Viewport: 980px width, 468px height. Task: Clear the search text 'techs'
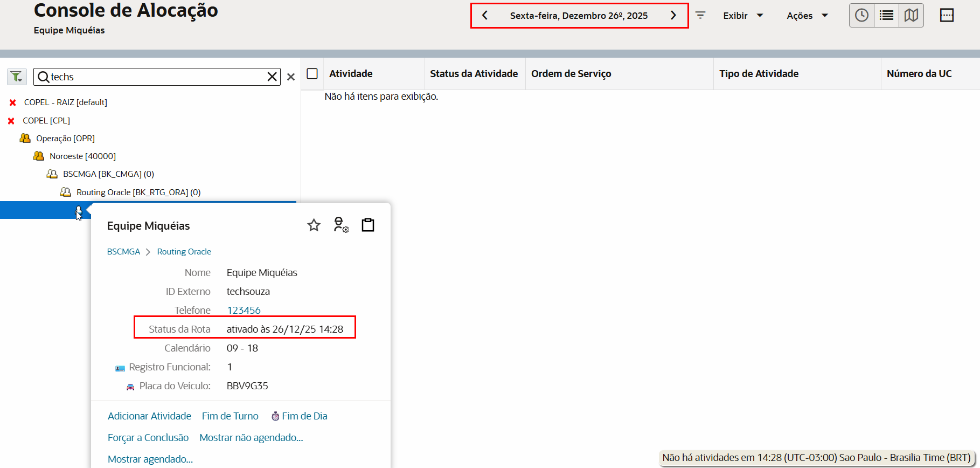coord(272,77)
